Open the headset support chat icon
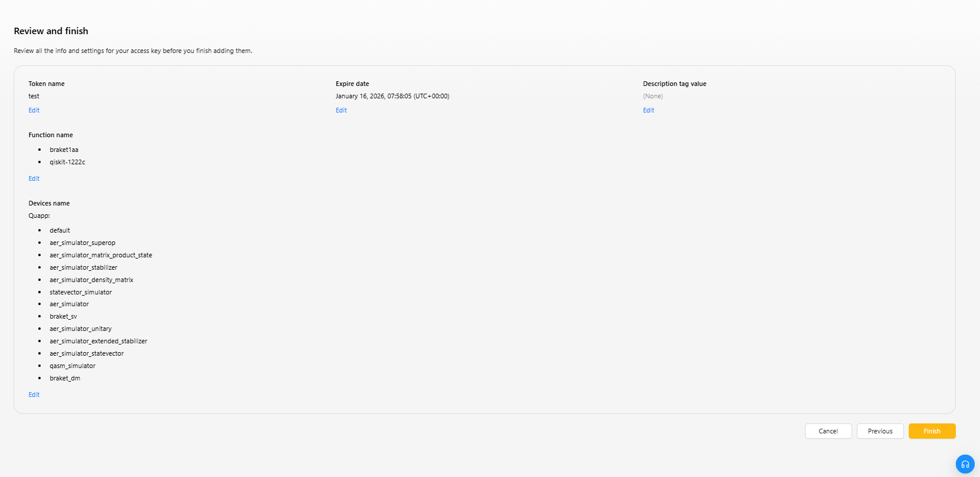This screenshot has height=477, width=980. [x=965, y=464]
